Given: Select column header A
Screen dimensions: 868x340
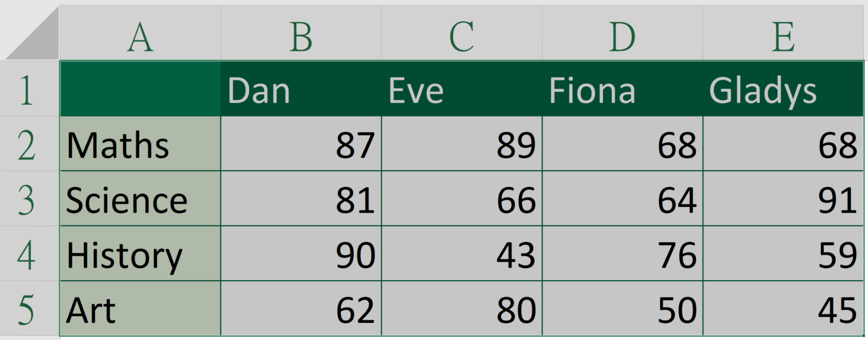Looking at the screenshot, I should click(139, 31).
